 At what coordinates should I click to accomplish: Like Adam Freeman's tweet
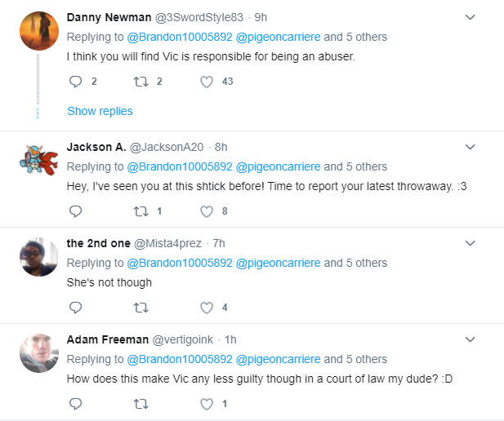coord(207,404)
